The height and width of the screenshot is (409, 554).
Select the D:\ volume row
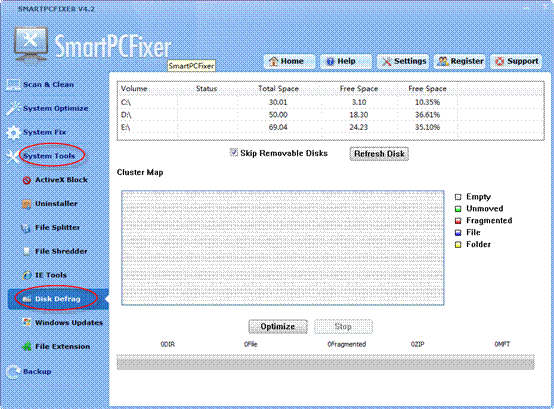[x=331, y=115]
